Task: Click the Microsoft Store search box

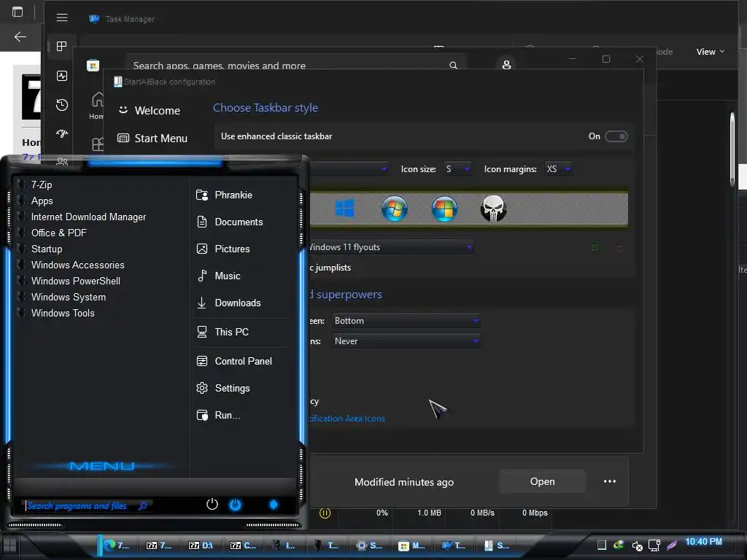Action: [295, 65]
